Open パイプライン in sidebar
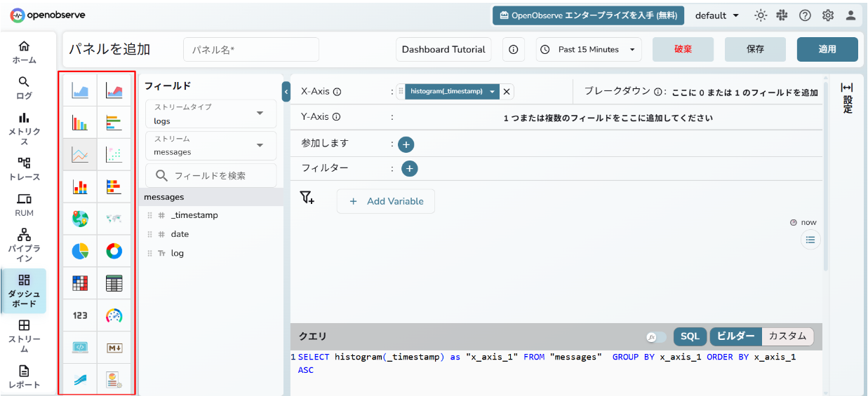Viewport: 868px width, 396px height. pos(24,245)
